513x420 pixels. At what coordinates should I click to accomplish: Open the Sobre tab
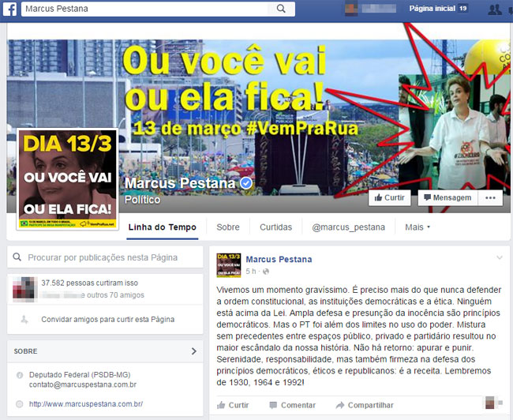point(228,227)
